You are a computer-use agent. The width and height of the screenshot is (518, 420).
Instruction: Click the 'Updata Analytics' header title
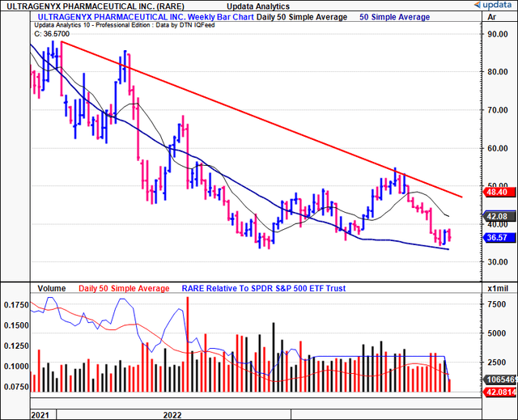click(x=258, y=6)
